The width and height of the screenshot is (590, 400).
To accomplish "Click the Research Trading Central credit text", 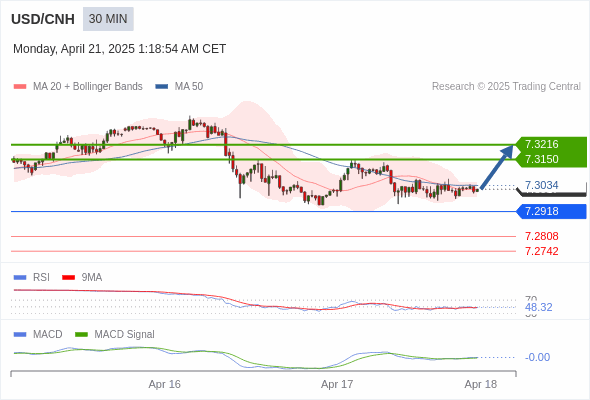I will click(x=506, y=87).
